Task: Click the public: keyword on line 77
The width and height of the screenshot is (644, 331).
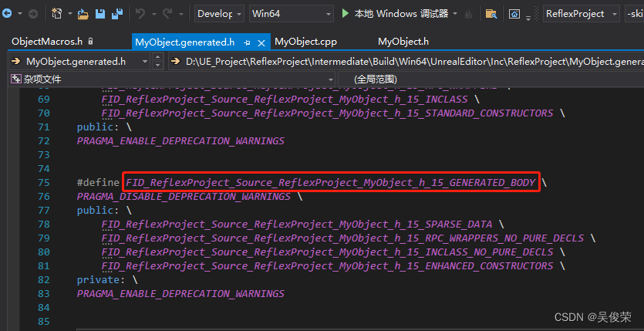Action: (96, 211)
